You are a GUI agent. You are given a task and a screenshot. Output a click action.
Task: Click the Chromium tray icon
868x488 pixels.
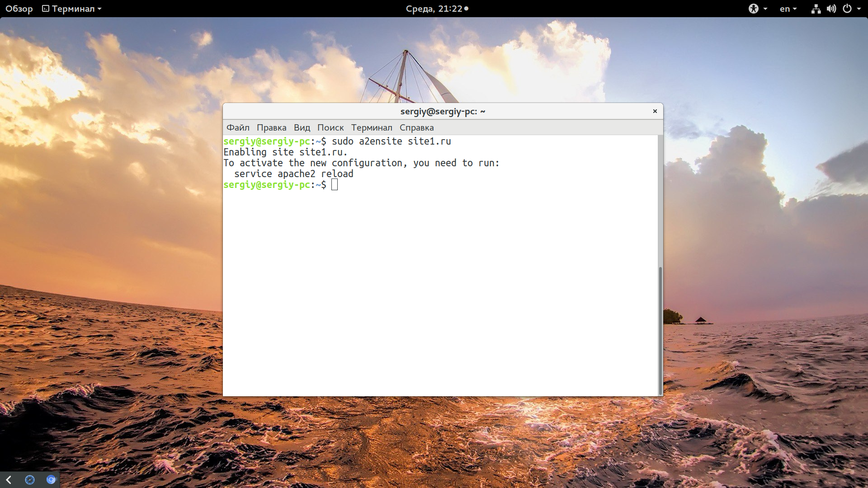click(51, 480)
